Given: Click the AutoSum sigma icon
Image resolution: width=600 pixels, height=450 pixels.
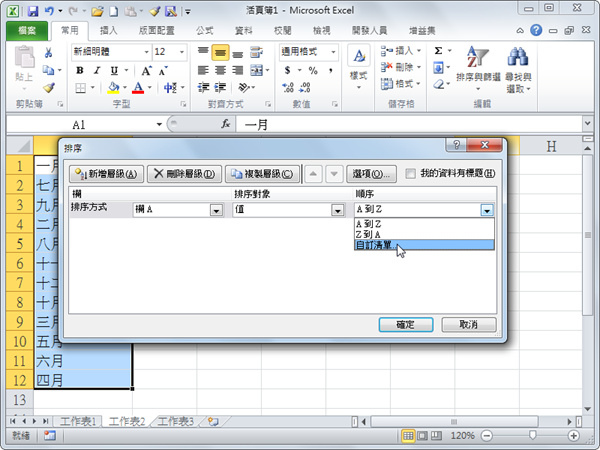Looking at the screenshot, I should [x=439, y=51].
